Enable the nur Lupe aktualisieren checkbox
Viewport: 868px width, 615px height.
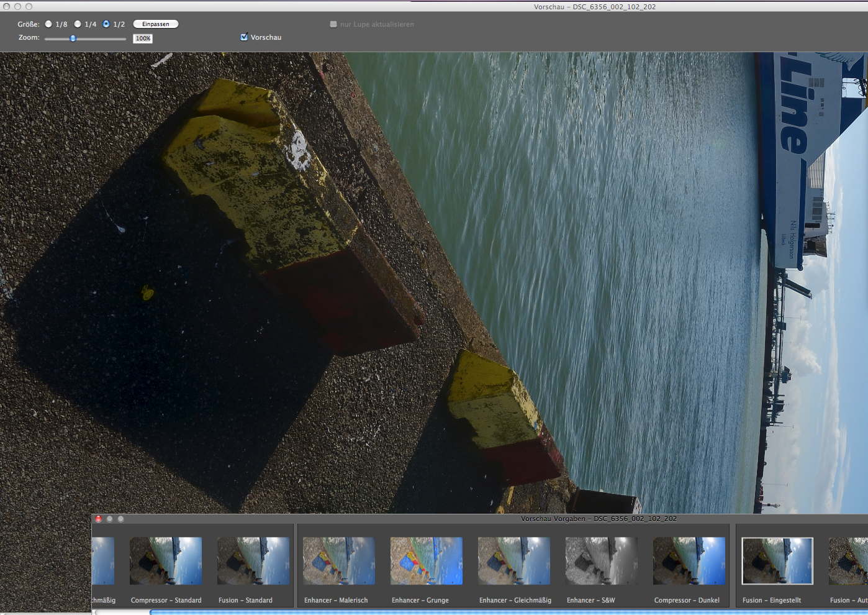coord(333,24)
